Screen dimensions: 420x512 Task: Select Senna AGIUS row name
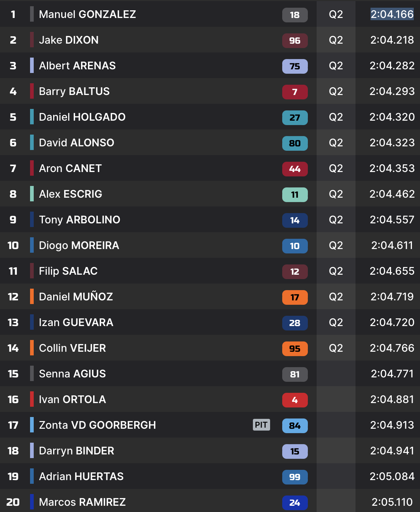(x=72, y=374)
